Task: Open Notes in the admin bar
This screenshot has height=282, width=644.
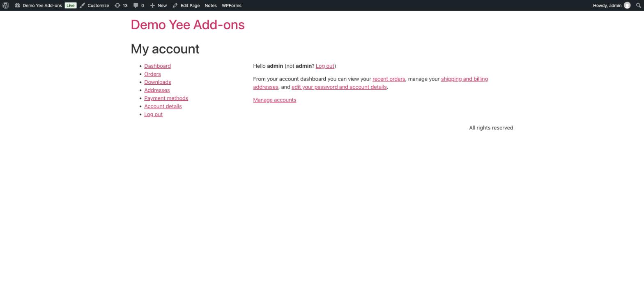Action: tap(211, 5)
